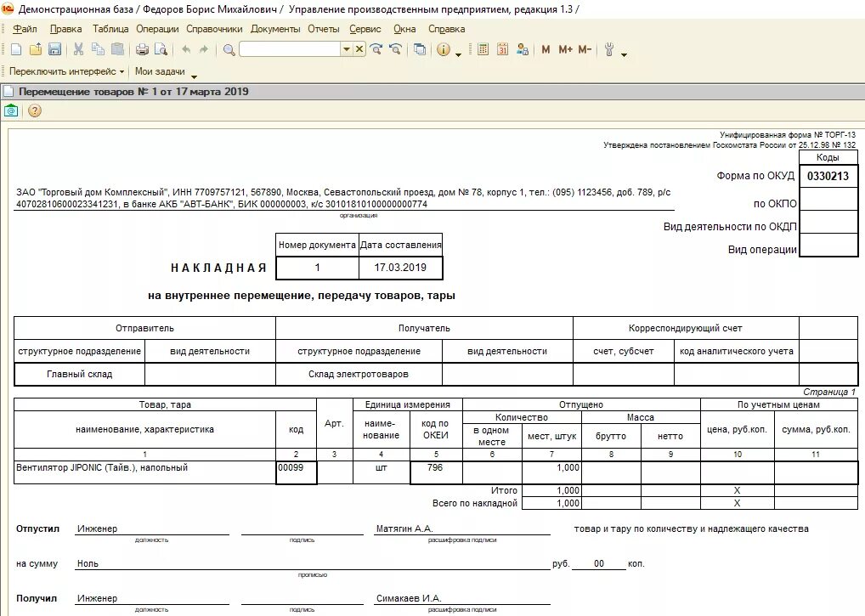Screen dimensions: 865x616
Task: Select the unit cell шт
Action: [382, 472]
